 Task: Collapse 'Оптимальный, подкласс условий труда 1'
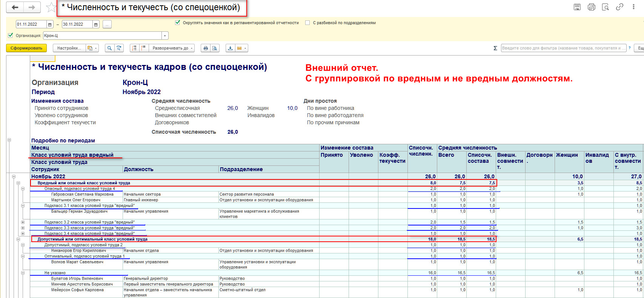pyautogui.click(x=23, y=256)
